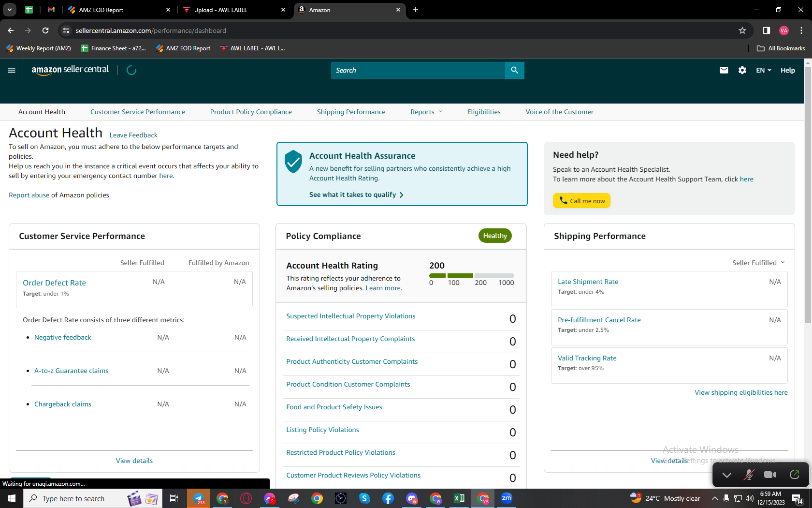812x508 pixels.
Task: Open the EN language dropdown
Action: point(764,70)
